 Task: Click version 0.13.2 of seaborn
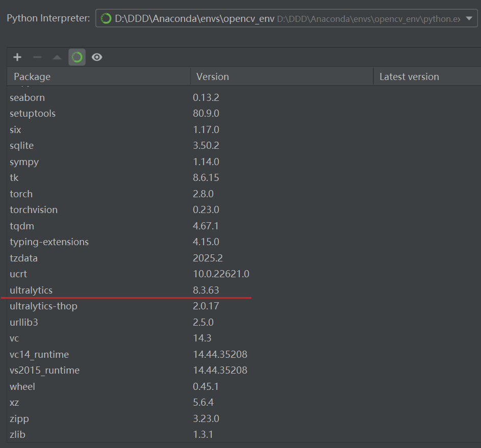point(206,97)
